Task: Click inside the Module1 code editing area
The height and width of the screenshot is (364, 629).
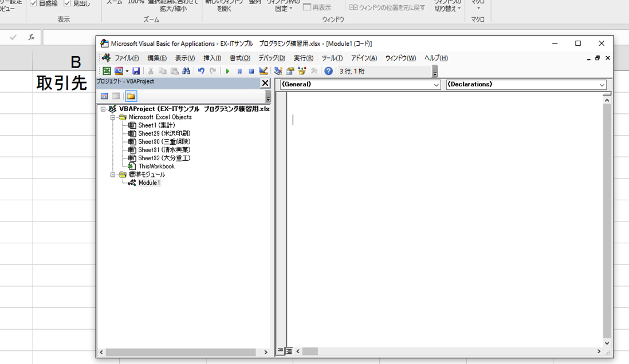Action: 445,220
